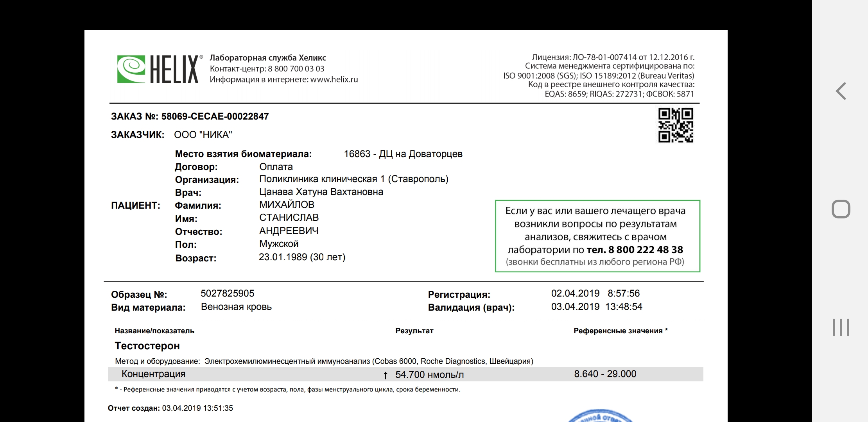Select the order number 58069-CECAE-00022847

(215, 116)
